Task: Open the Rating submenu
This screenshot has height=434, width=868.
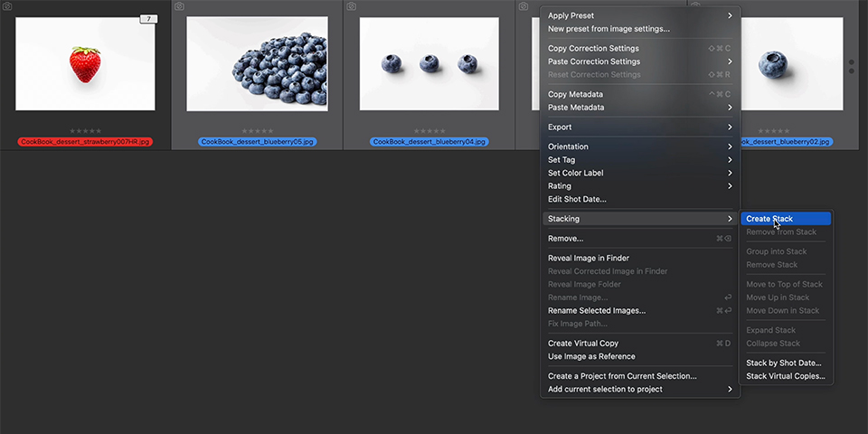Action: click(640, 186)
